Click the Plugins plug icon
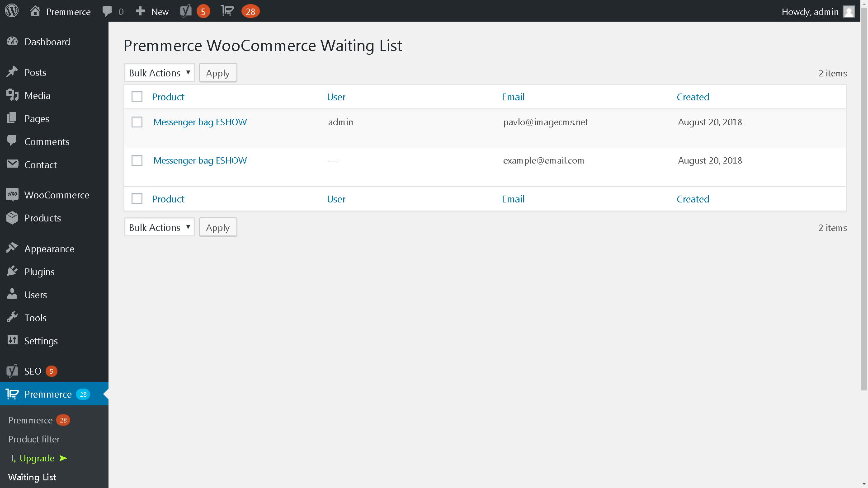Image resolution: width=868 pixels, height=488 pixels. pyautogui.click(x=12, y=271)
